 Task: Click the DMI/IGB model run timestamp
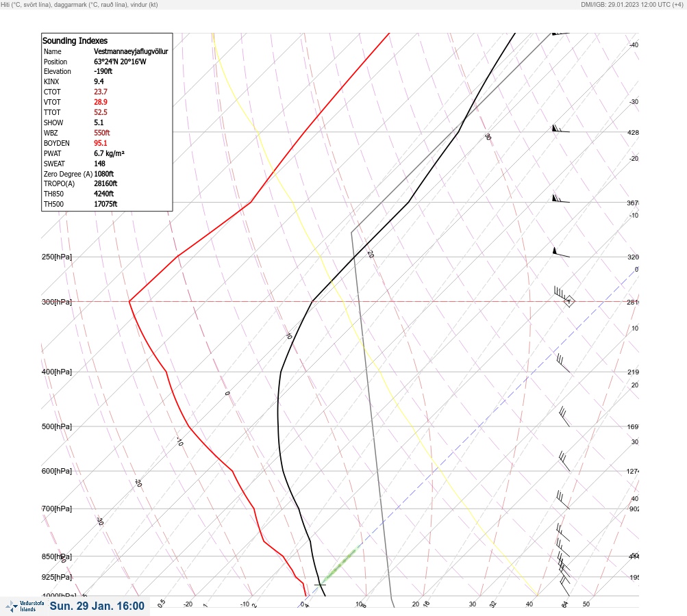[632, 5]
